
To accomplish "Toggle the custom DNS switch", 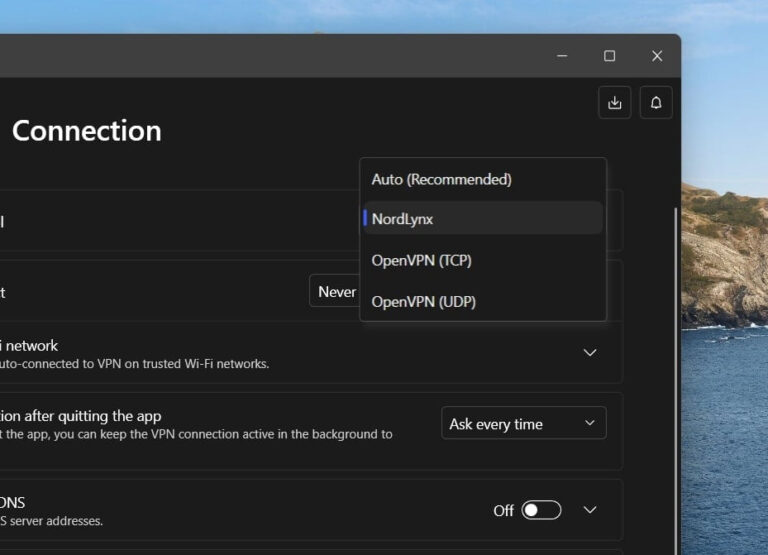I will tap(541, 510).
